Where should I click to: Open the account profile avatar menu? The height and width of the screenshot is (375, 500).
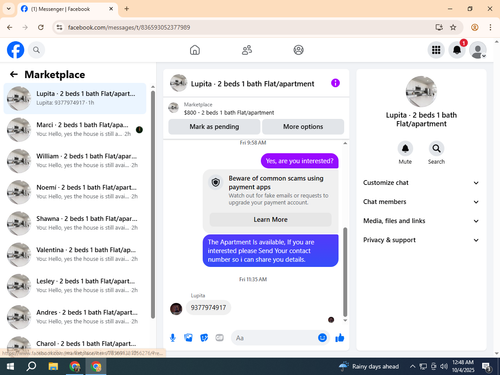pyautogui.click(x=478, y=50)
